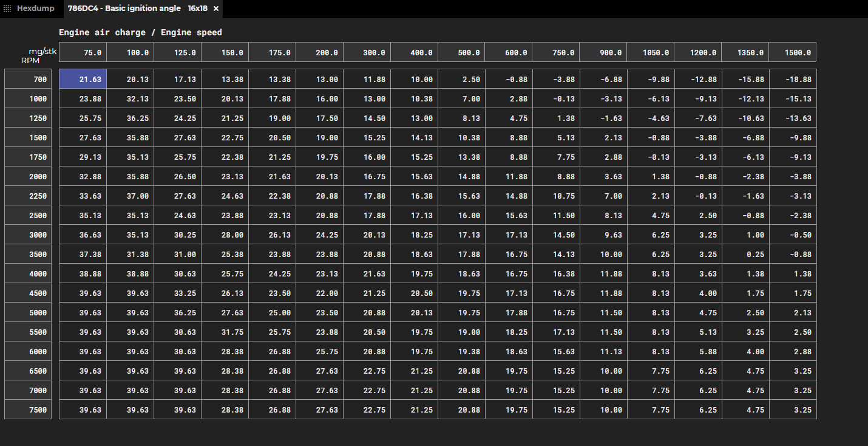Select the 1250 RPM row header
Viewport: 868px width, 446px height.
28,118
